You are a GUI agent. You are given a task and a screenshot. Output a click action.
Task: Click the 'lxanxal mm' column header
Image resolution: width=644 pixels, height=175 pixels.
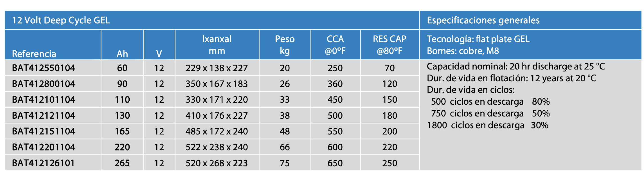(217, 45)
